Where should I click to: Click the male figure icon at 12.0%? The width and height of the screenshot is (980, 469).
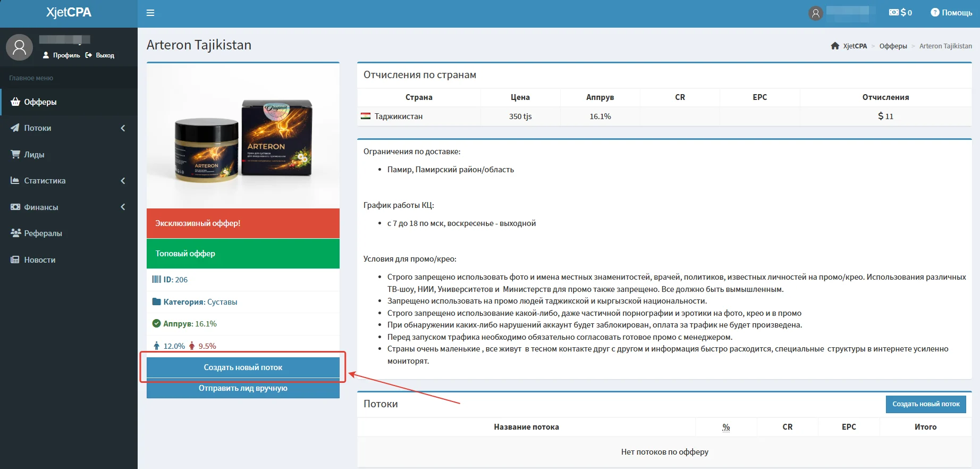pos(156,346)
